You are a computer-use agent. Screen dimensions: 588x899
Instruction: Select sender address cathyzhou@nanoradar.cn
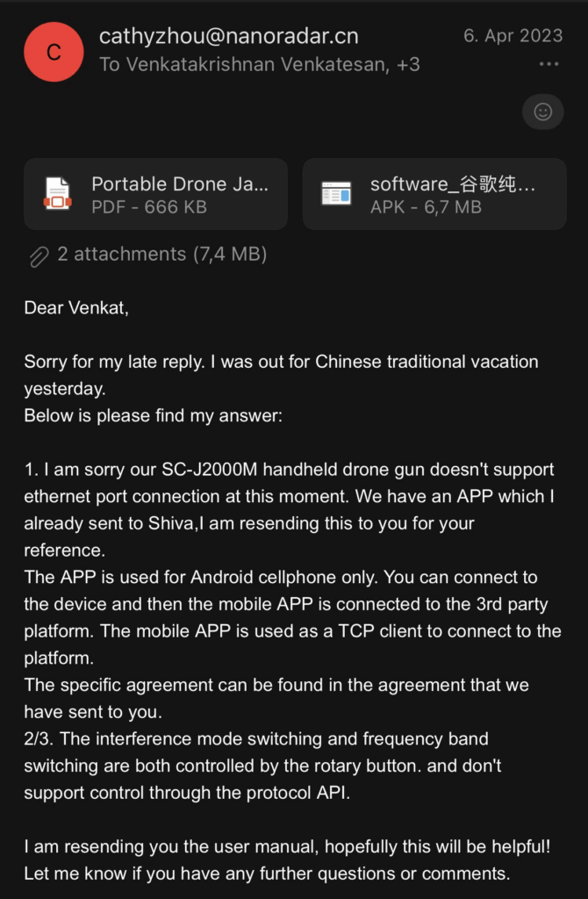[228, 36]
